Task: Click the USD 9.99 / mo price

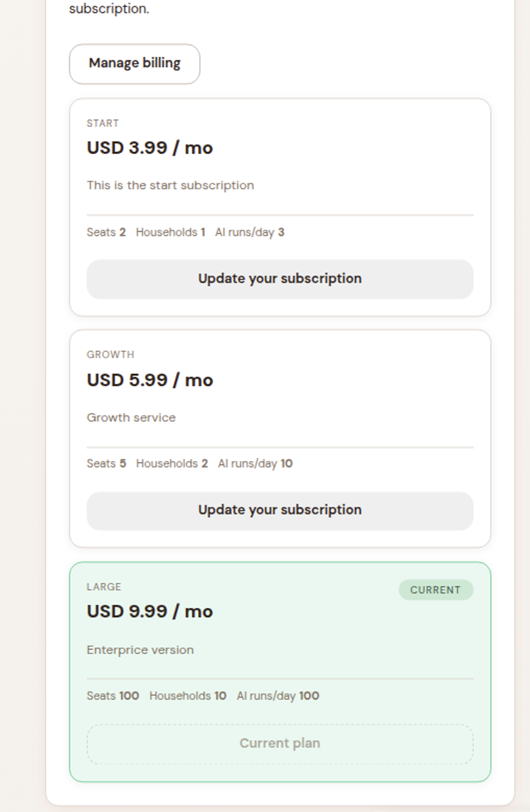Action: pos(150,611)
